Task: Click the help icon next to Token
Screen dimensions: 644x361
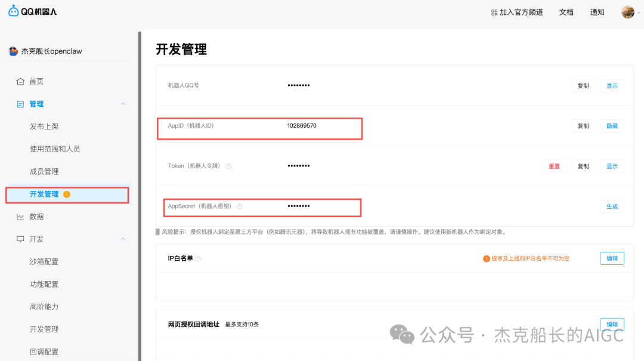Action: 229,166
